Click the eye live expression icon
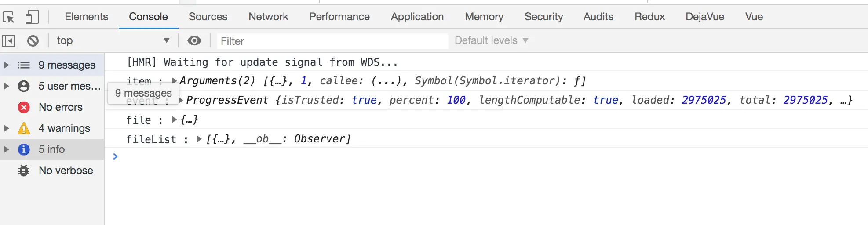 [194, 41]
